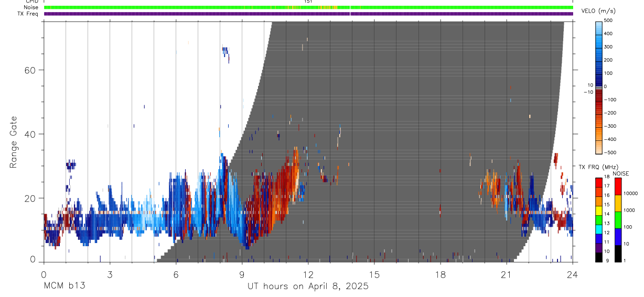Image resolution: width=644 pixels, height=297 pixels.
Task: Select the 12 hour tick label
Action: pos(308,274)
